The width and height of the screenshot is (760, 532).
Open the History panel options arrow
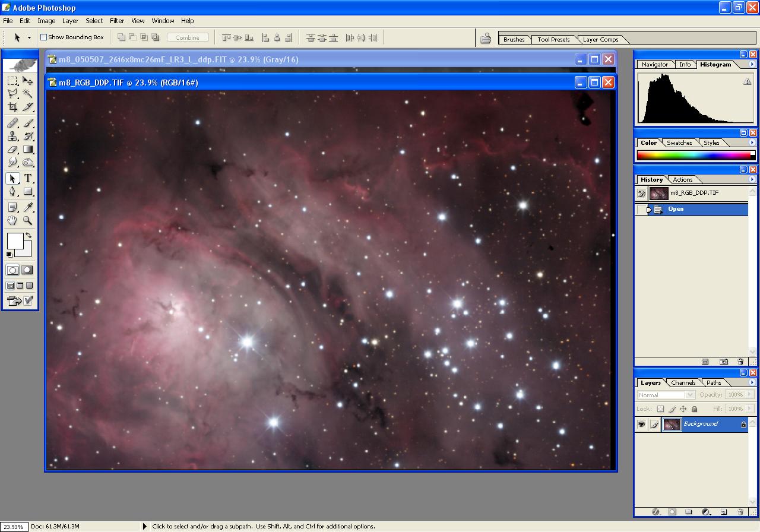pyautogui.click(x=752, y=180)
